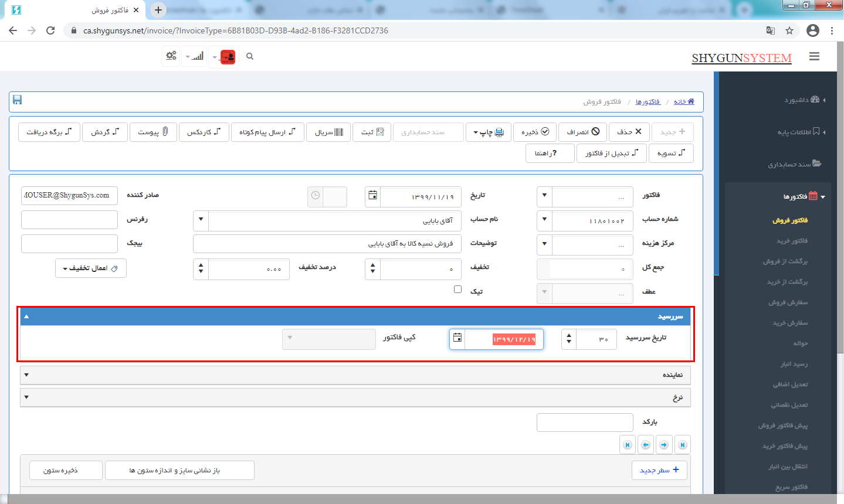Jump to first record with the navigation arrow
The image size is (844, 504).
pyautogui.click(x=682, y=444)
